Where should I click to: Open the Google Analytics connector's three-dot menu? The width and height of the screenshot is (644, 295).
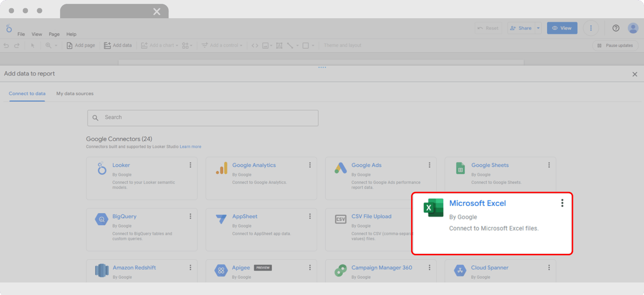[x=310, y=165]
